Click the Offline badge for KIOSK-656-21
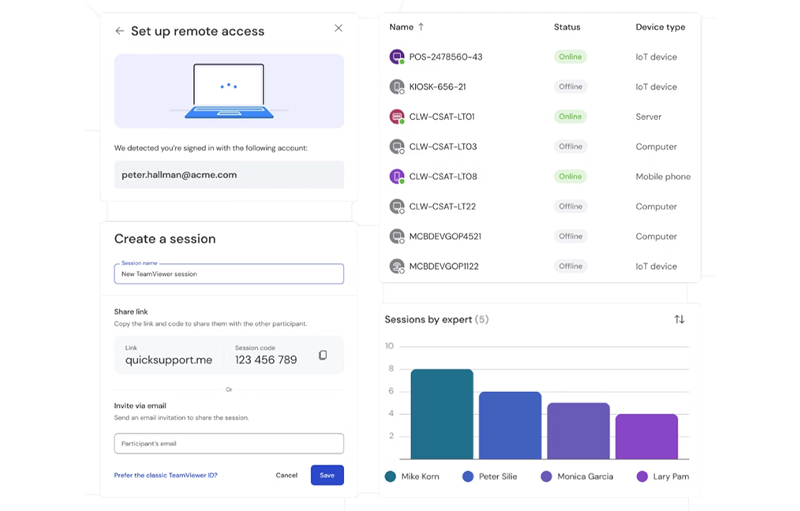The height and width of the screenshot is (511, 800). (570, 87)
